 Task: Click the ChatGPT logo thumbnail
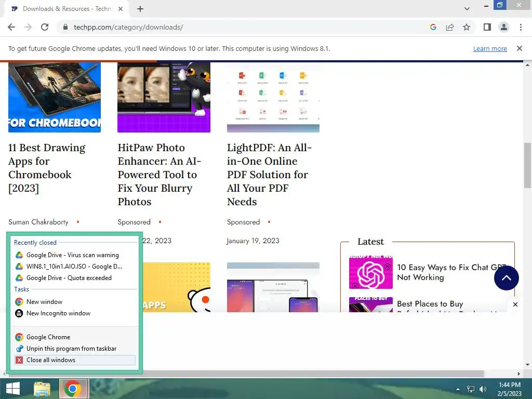tap(370, 272)
